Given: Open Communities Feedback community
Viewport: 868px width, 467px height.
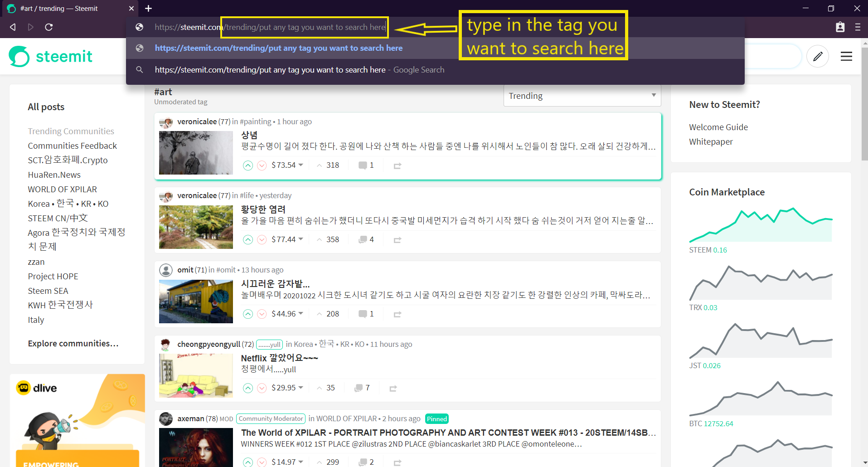Looking at the screenshot, I should (x=73, y=146).
